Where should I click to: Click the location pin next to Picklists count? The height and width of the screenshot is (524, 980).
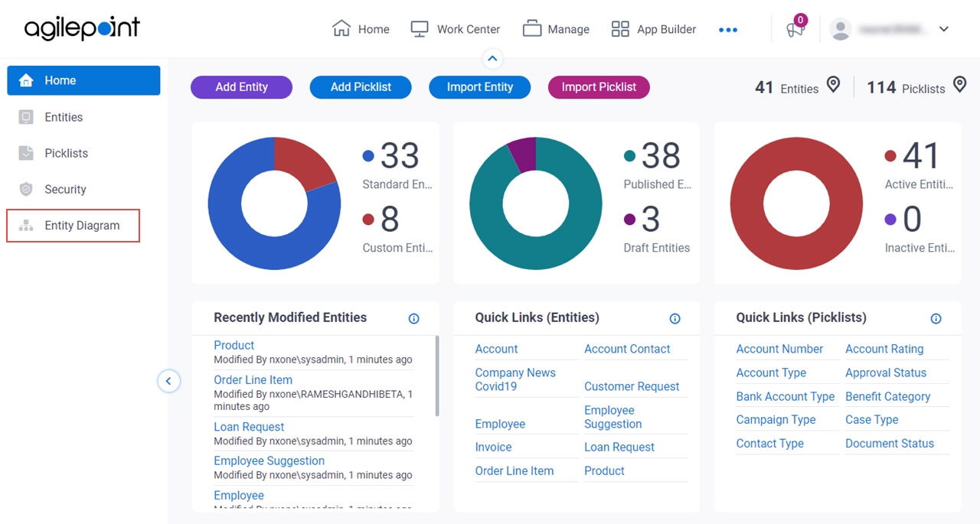tap(960, 85)
